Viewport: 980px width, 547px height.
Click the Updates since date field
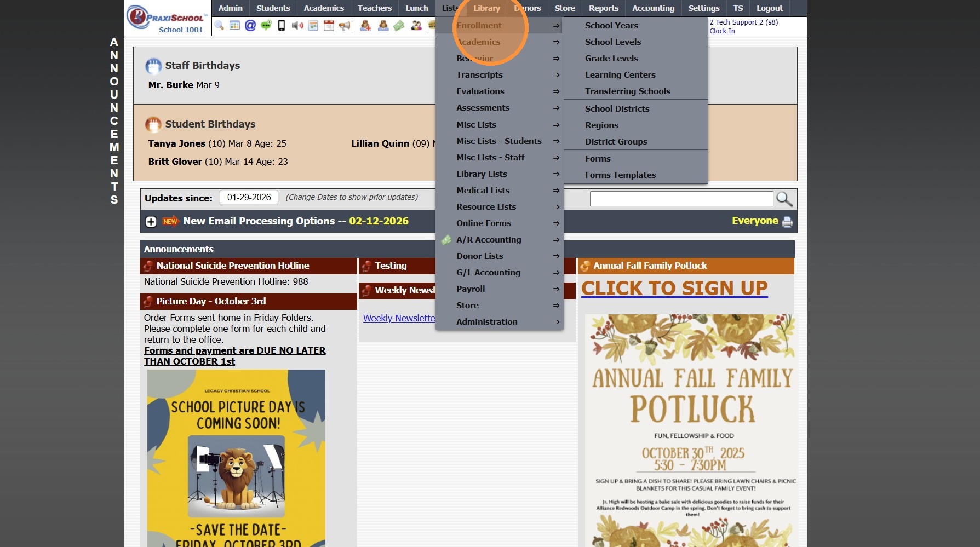click(x=249, y=198)
